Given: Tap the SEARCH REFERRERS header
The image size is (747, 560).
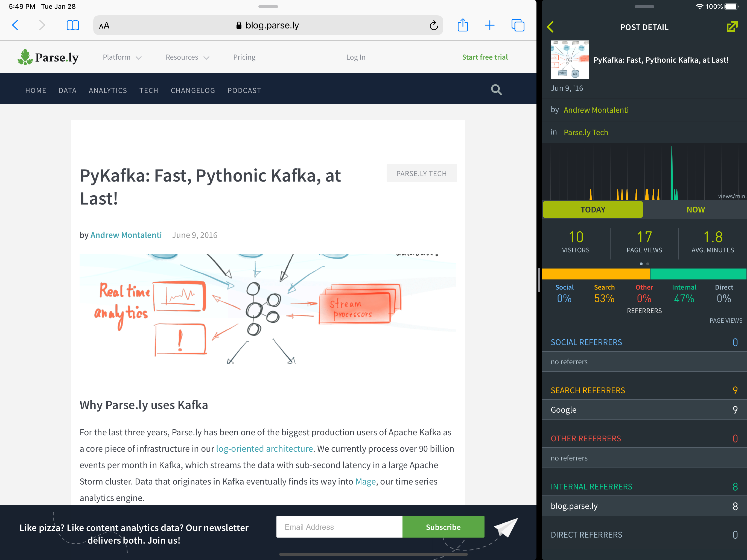Looking at the screenshot, I should tap(588, 390).
